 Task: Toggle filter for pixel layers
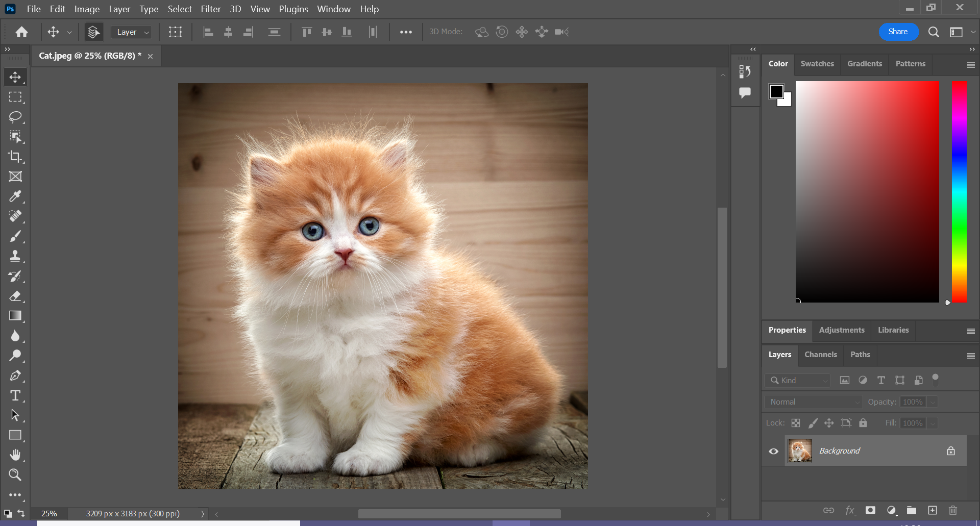(x=845, y=380)
